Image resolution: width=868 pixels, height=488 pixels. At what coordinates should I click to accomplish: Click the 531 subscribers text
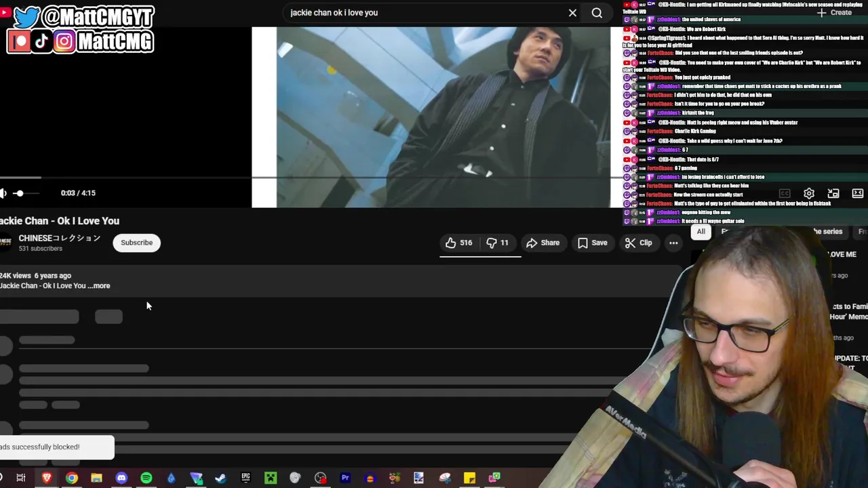[41, 249]
